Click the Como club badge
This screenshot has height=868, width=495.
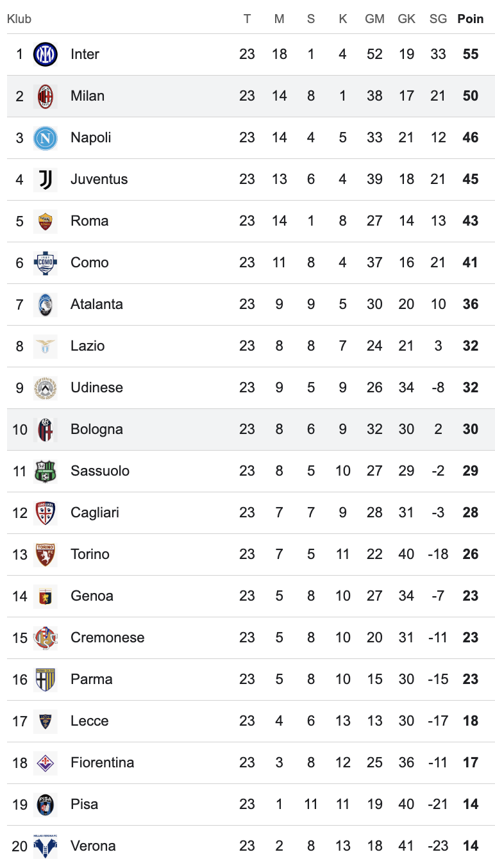click(46, 263)
